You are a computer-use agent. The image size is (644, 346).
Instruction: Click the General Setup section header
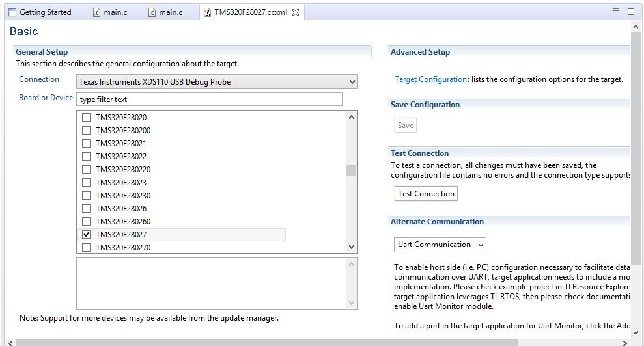click(x=42, y=52)
